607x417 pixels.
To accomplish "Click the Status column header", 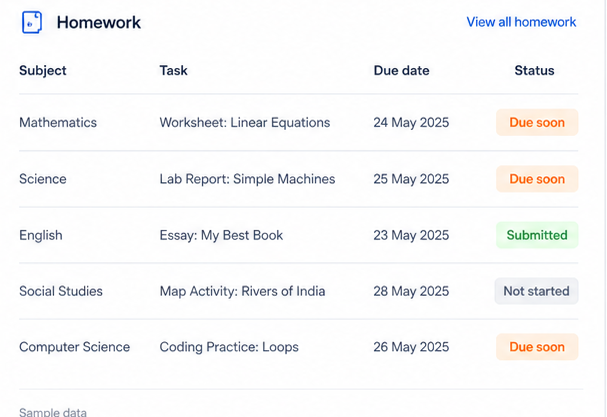I will (534, 70).
